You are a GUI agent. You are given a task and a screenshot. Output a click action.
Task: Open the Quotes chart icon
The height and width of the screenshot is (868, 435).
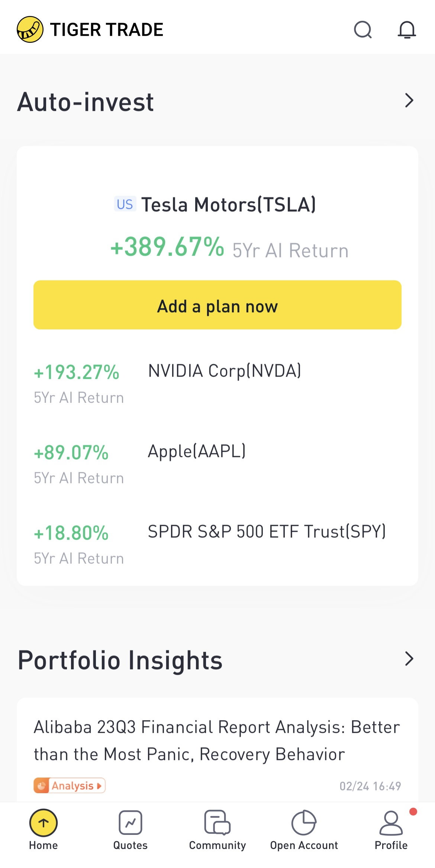click(x=130, y=823)
